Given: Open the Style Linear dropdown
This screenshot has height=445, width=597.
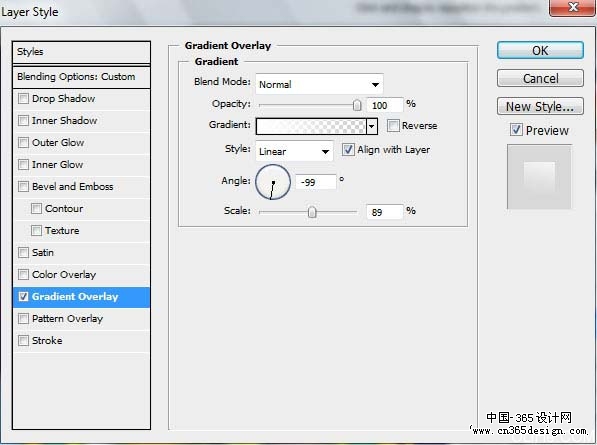Looking at the screenshot, I should click(x=294, y=151).
